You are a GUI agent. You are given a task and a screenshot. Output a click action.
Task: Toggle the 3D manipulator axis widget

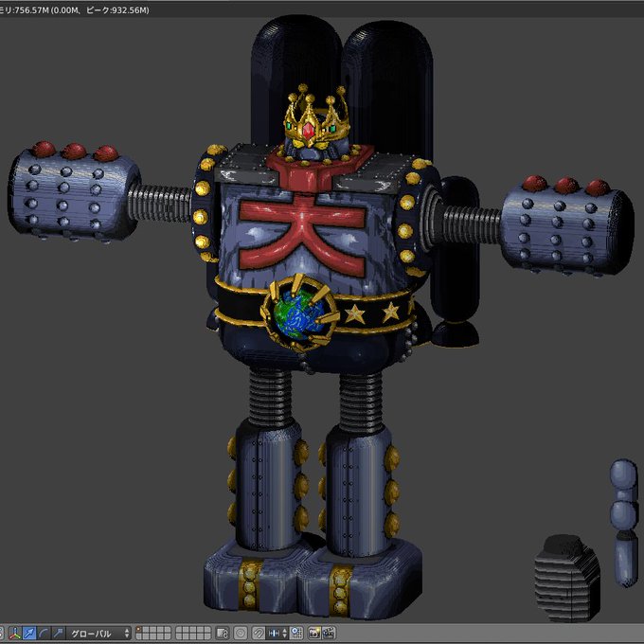[x=15, y=633]
